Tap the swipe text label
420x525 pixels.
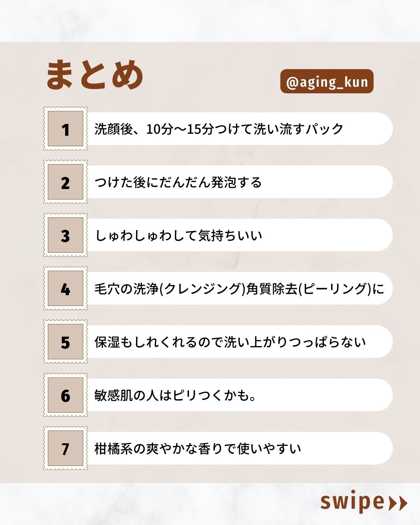tap(352, 502)
